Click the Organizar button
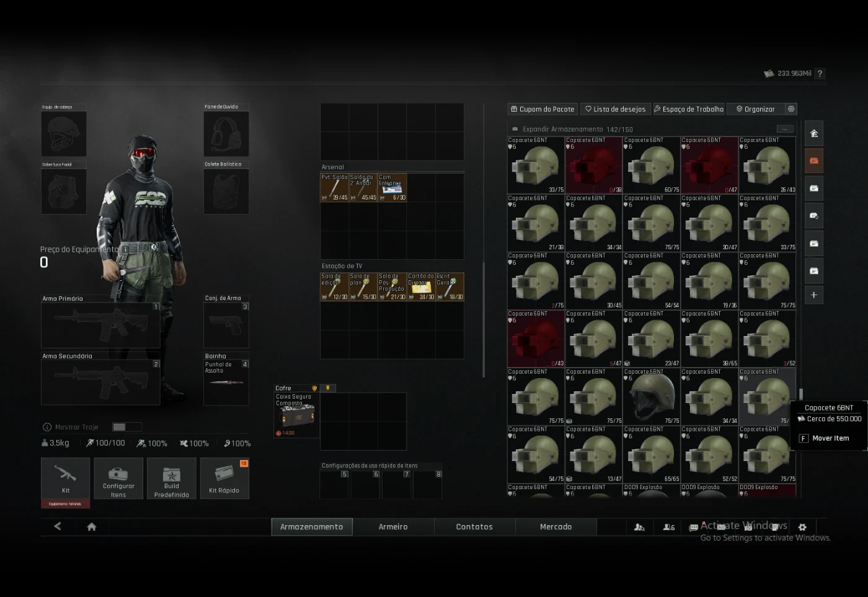The image size is (868, 597). [x=755, y=109]
